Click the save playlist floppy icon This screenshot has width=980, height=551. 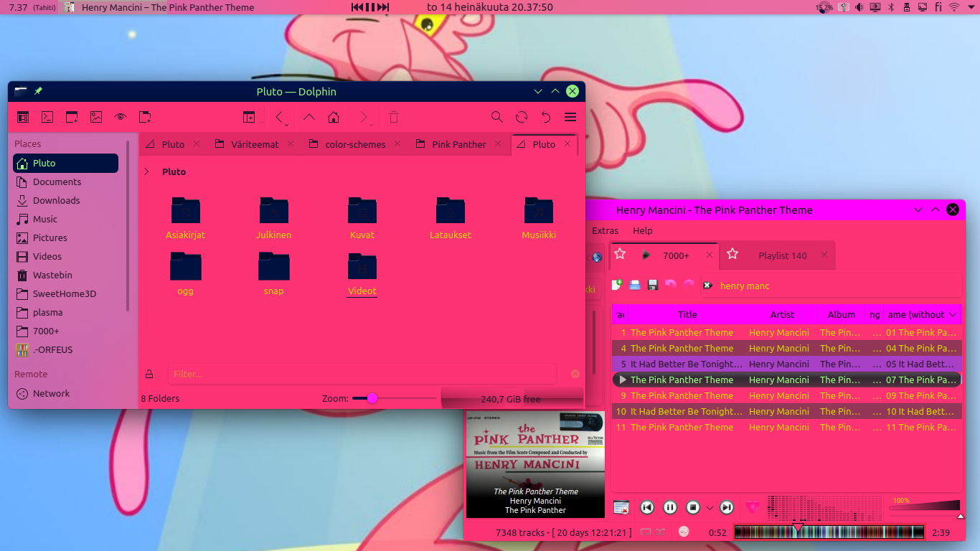653,285
